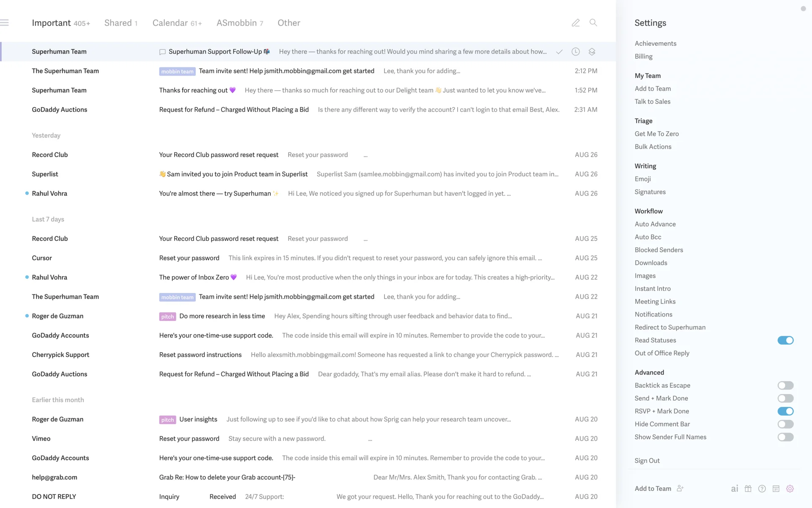Screen dimensions: 812x508
Task: Open the gift referral icon
Action: click(748, 489)
